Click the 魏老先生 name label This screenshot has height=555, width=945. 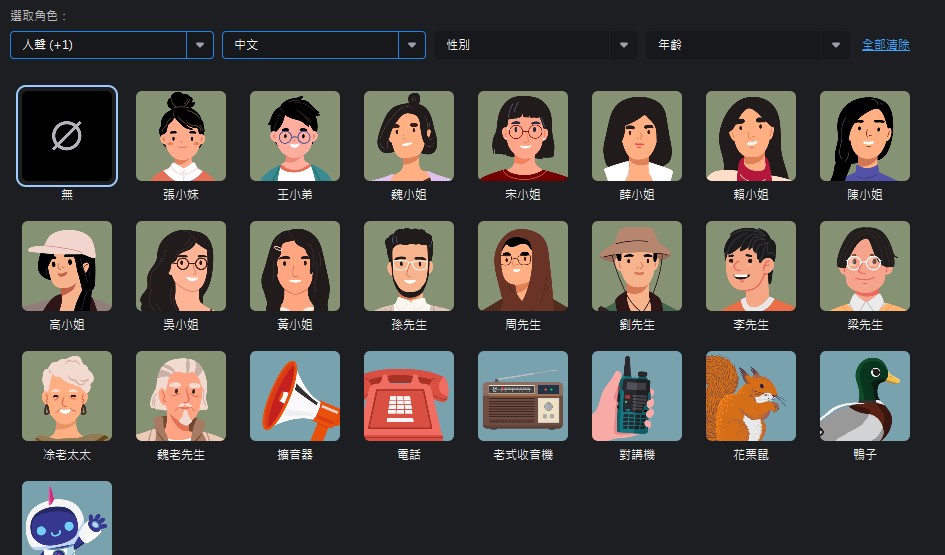181,455
